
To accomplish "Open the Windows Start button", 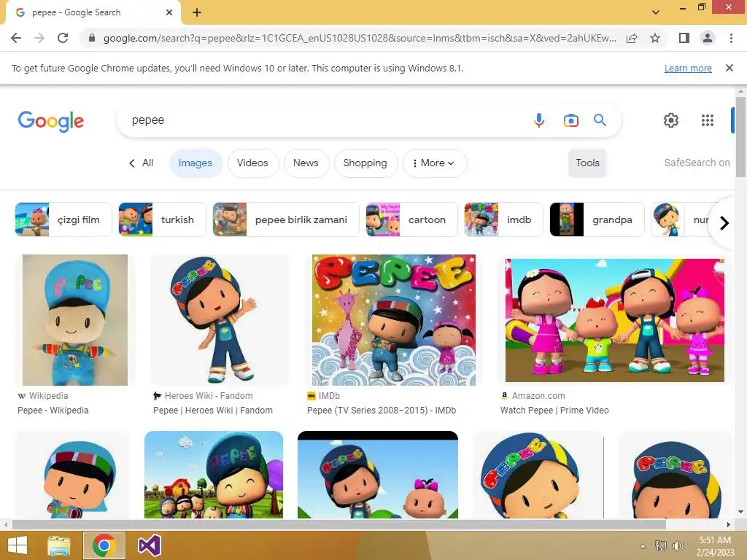I will [18, 545].
